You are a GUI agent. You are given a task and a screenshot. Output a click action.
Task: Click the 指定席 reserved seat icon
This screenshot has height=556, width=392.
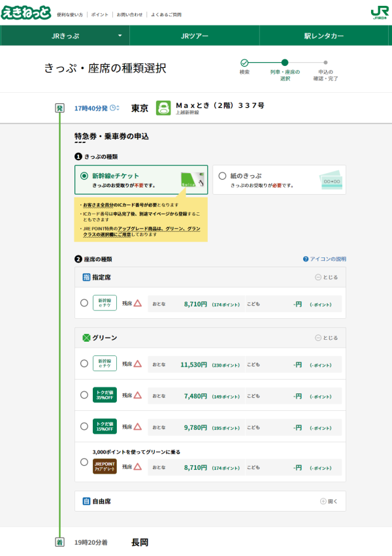(x=86, y=277)
